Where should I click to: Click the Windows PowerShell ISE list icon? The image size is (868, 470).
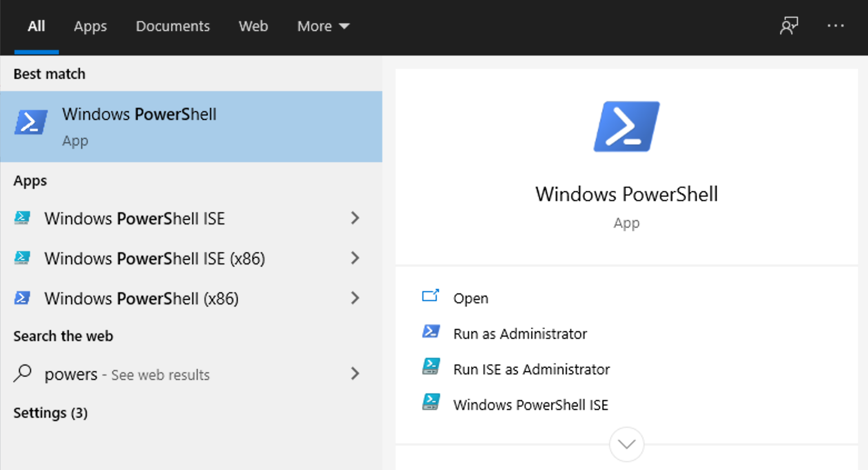[22, 218]
